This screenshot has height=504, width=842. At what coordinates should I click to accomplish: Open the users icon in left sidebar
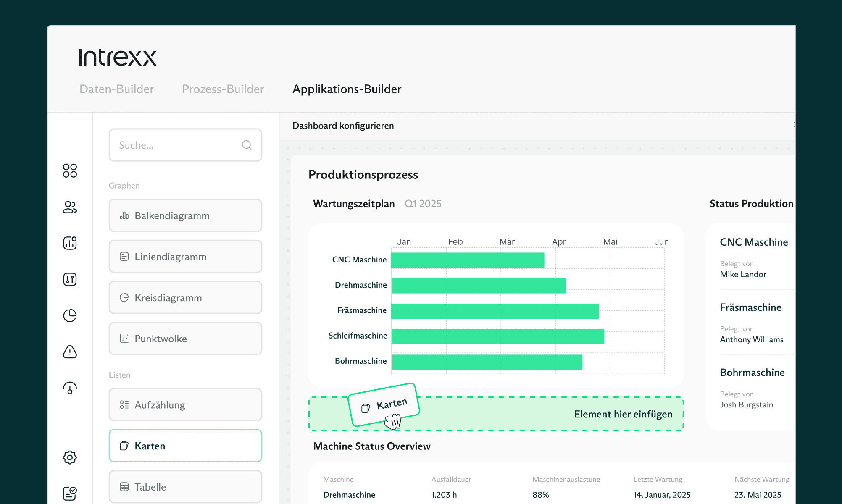[x=70, y=207]
